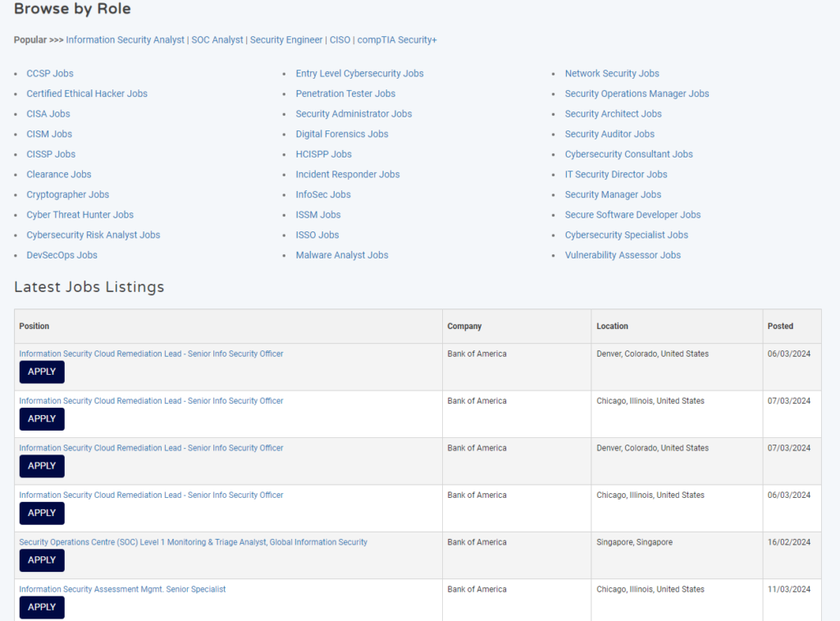This screenshot has height=621, width=840.
Task: Follow the CISO popular link
Action: click(340, 39)
